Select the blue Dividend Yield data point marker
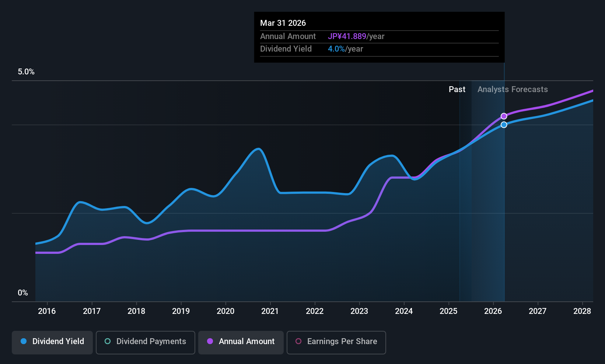This screenshot has height=364, width=605. [x=504, y=125]
